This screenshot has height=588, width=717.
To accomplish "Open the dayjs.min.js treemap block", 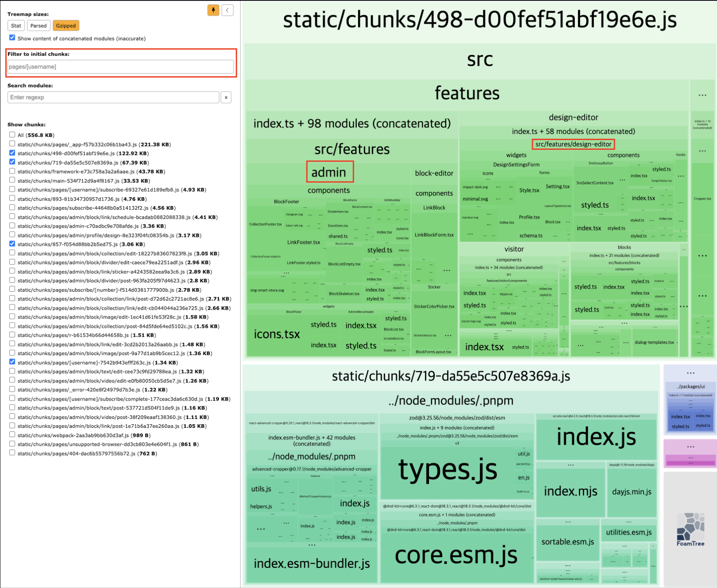I will point(631,492).
